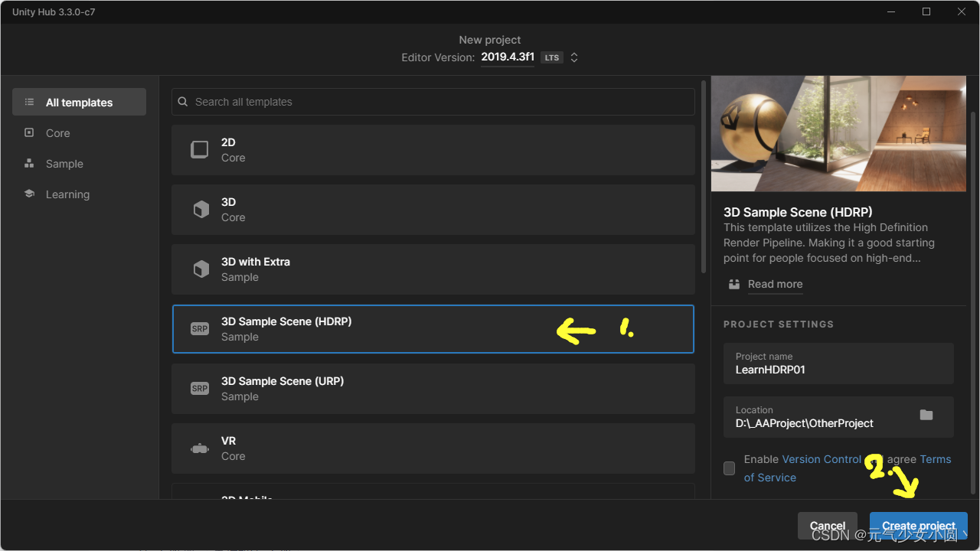Screen dimensions: 980x551
Task: Minimize the Unity Hub window
Action: 891,11
